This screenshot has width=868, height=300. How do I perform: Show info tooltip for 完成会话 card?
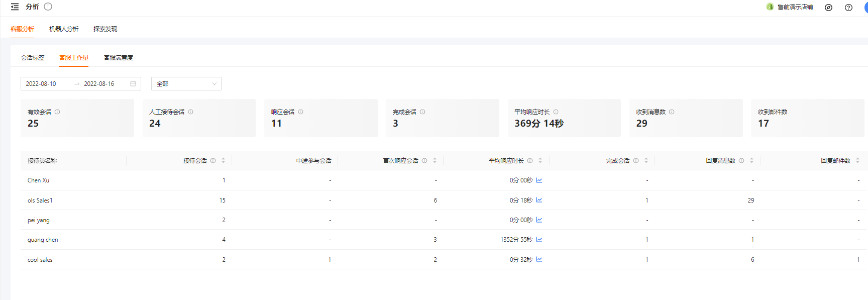(x=422, y=112)
